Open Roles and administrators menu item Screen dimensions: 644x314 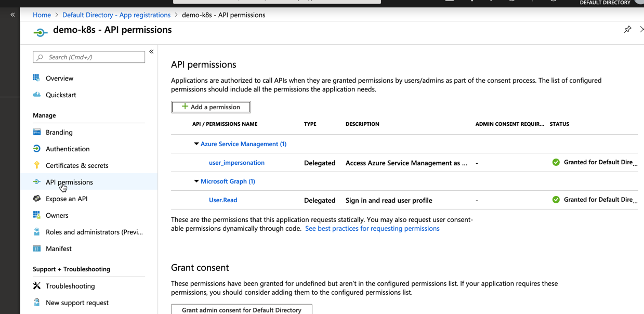click(x=94, y=232)
